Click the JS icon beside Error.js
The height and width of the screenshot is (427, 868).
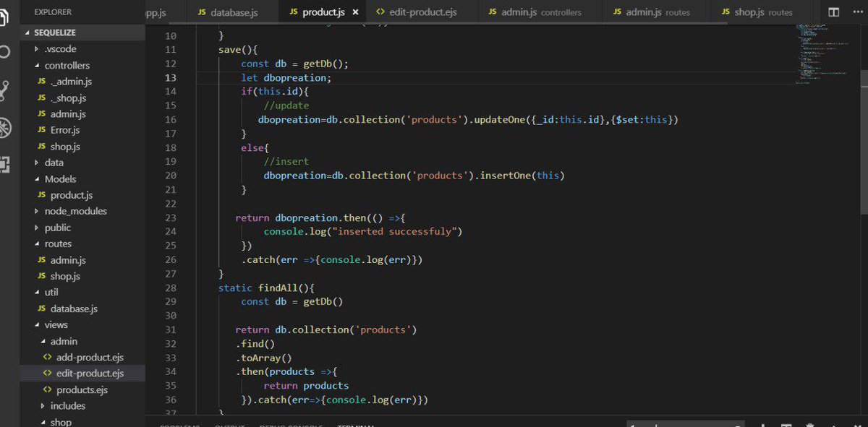click(x=42, y=130)
